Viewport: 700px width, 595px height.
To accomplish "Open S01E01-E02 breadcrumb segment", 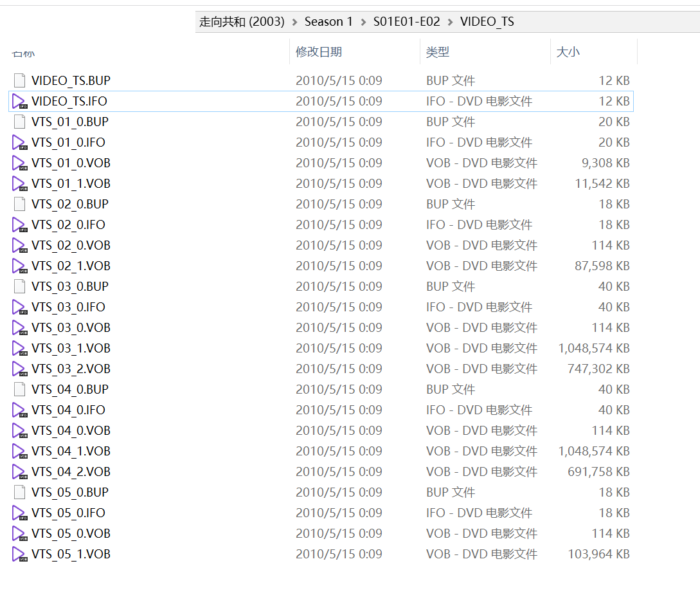I will coord(407,21).
